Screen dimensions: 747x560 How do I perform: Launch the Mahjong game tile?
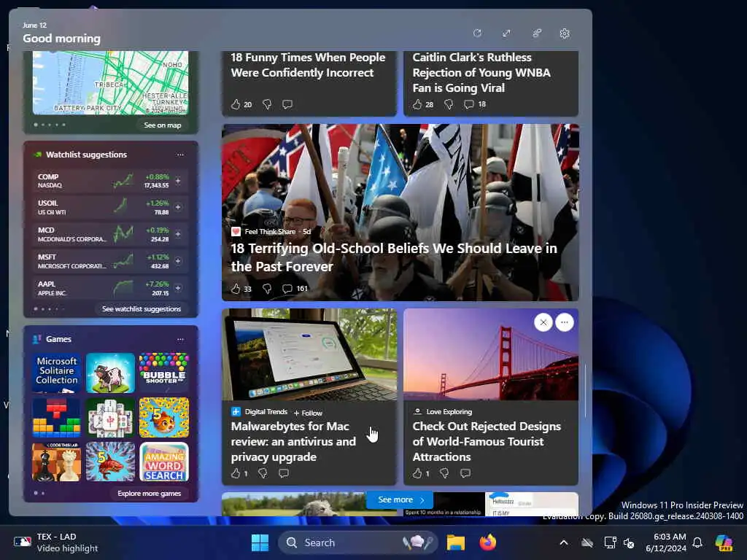[x=111, y=418]
